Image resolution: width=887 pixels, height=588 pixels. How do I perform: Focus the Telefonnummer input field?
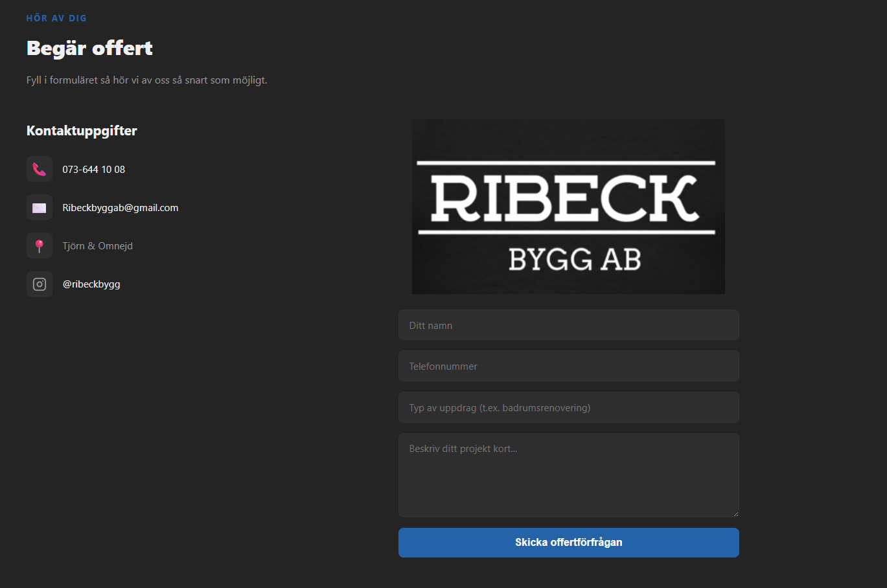point(568,367)
